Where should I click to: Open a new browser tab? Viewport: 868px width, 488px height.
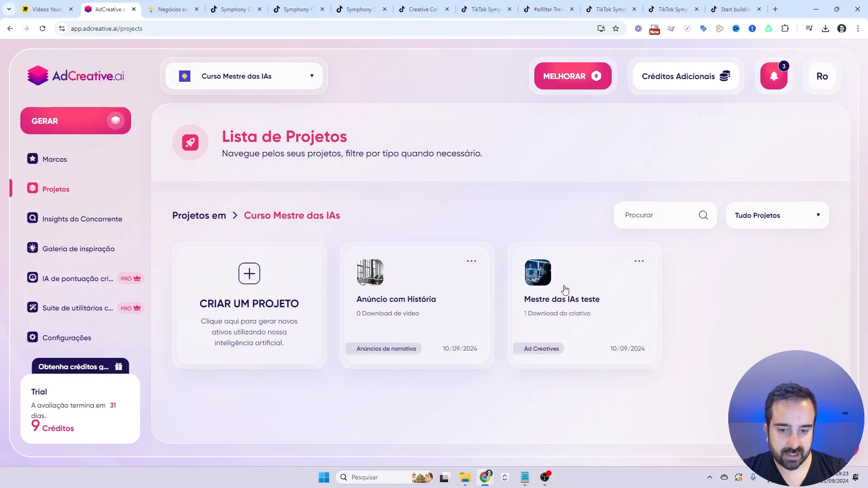[775, 9]
